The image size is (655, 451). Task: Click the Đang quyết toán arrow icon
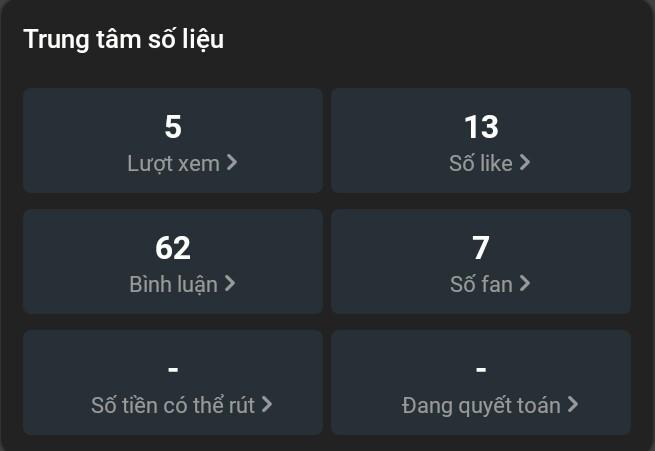pos(573,405)
